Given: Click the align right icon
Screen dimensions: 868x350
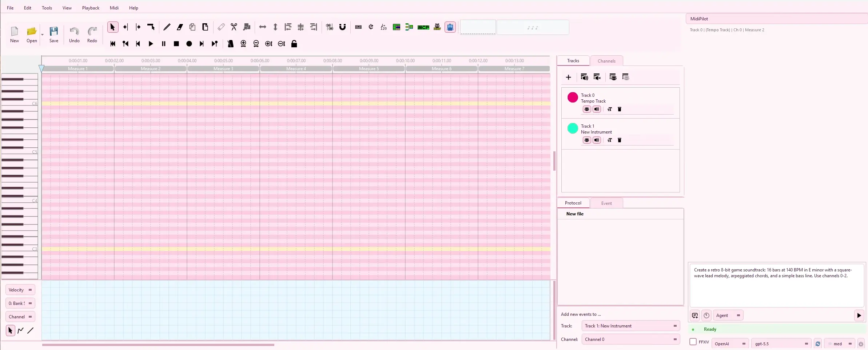Looking at the screenshot, I should point(314,27).
